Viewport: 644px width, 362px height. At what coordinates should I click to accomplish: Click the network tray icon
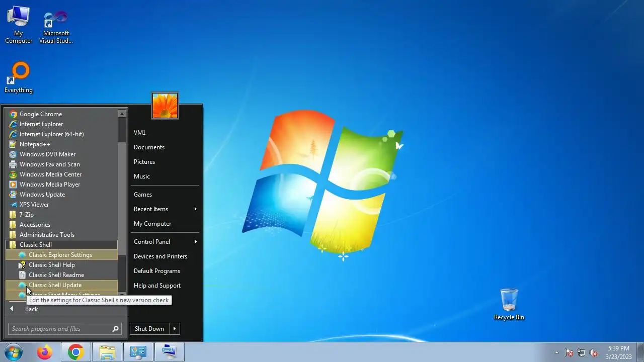click(x=581, y=352)
